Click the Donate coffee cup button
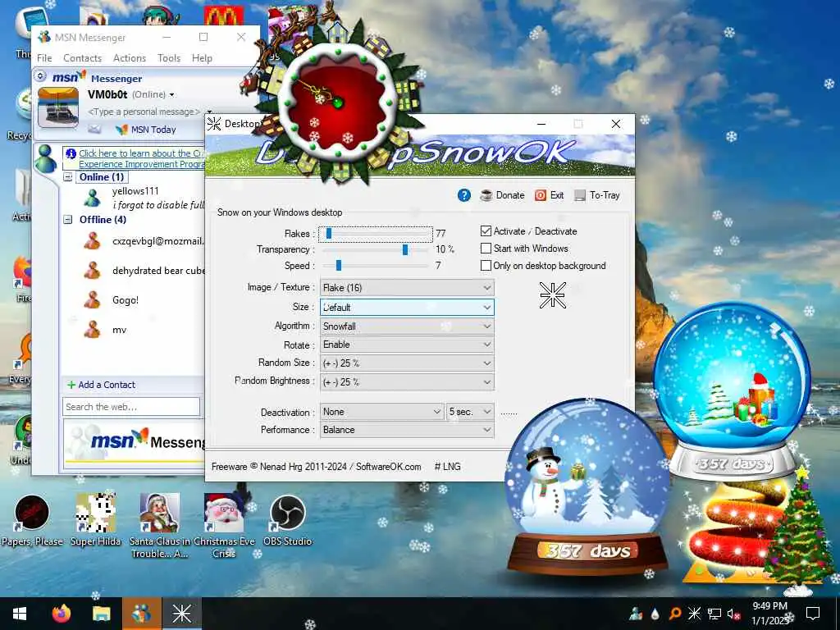 click(502, 195)
